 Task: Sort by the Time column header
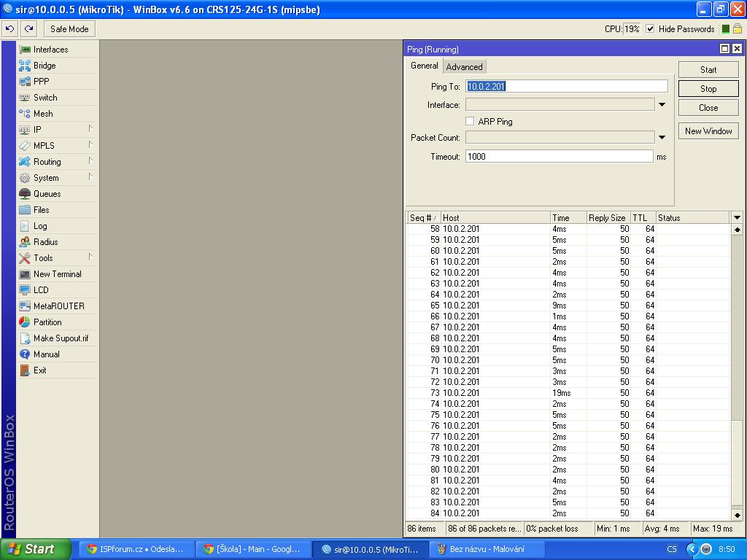pyautogui.click(x=568, y=217)
